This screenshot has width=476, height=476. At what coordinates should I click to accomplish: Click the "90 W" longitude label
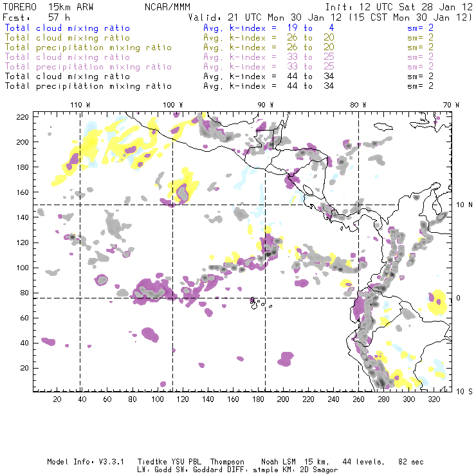click(266, 105)
